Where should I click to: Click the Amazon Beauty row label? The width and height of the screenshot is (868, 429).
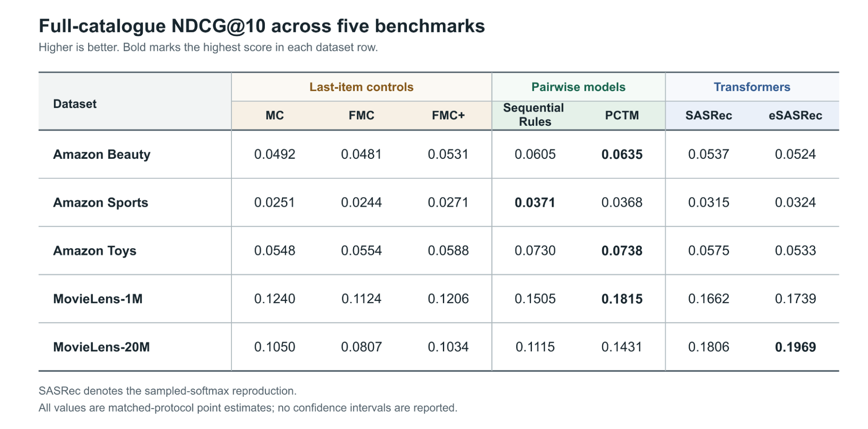(102, 154)
